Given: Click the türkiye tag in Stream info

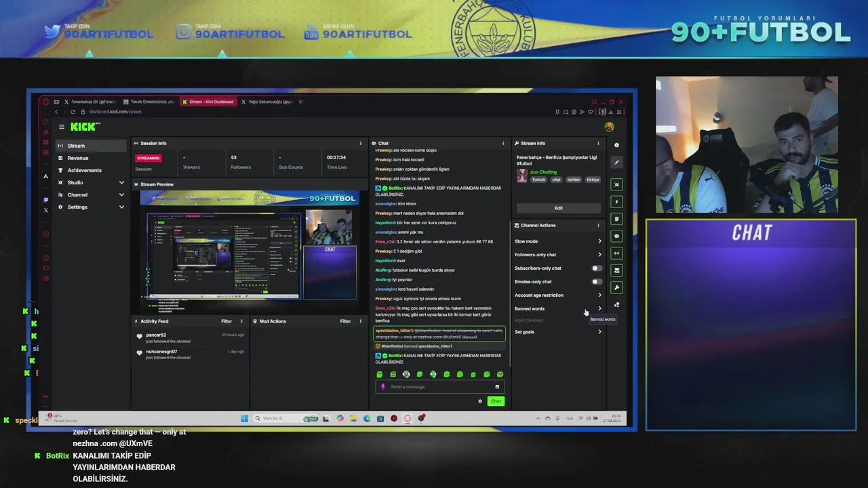Looking at the screenshot, I should (593, 180).
